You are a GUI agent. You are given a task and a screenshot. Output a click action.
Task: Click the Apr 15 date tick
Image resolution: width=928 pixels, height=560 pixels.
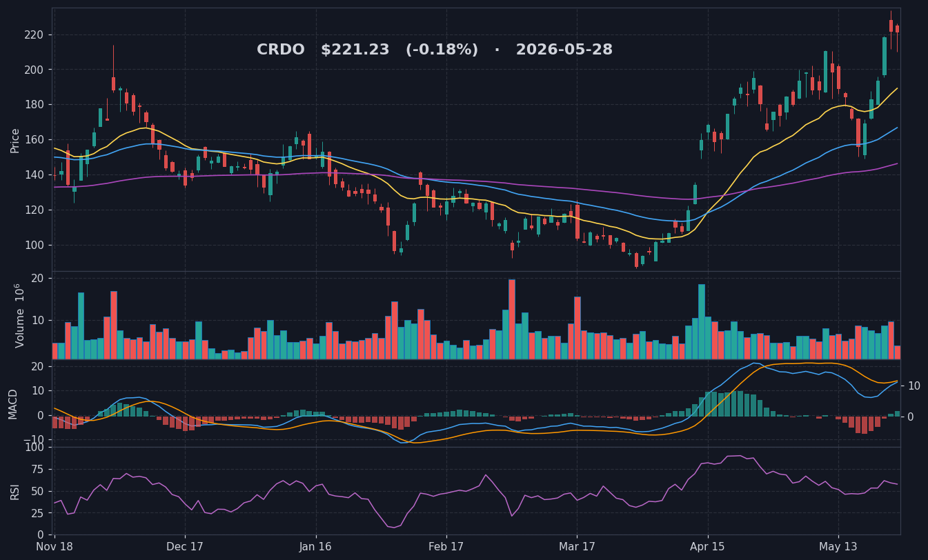(708, 547)
